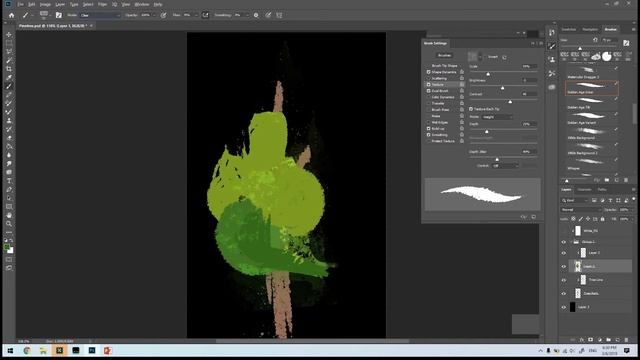Select the Hand tool
640x360 pixels.
[9, 215]
